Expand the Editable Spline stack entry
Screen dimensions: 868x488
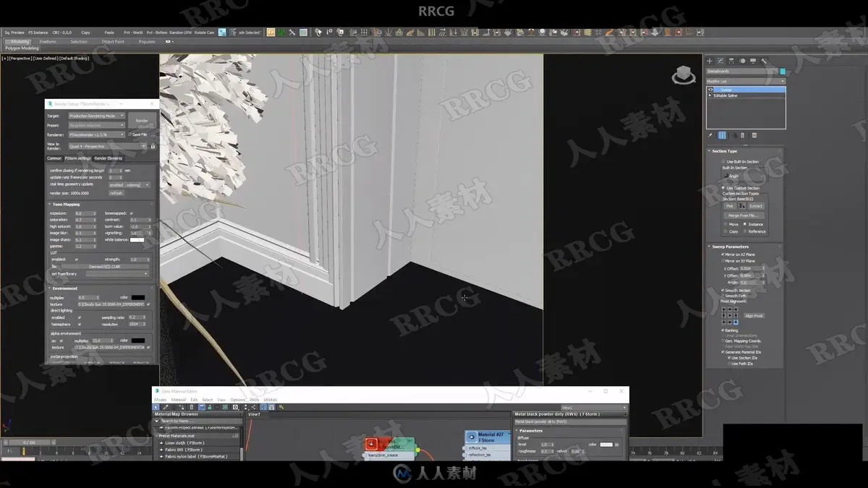point(710,95)
